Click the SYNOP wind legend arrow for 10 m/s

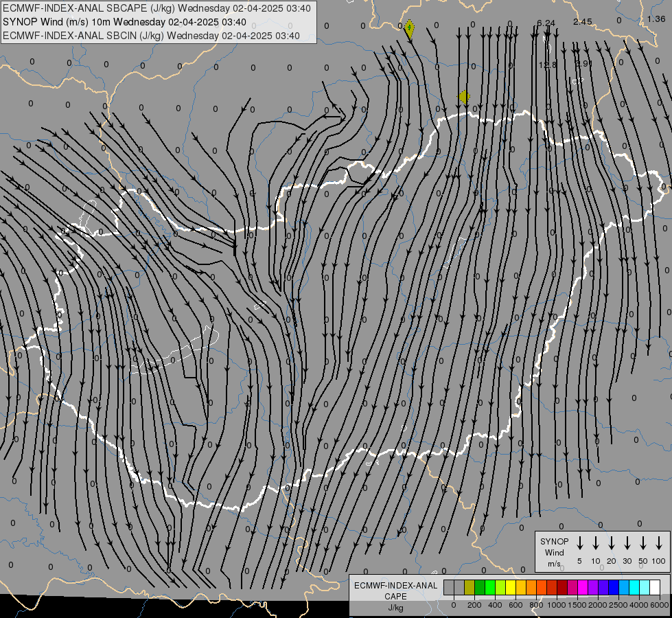pos(596,543)
